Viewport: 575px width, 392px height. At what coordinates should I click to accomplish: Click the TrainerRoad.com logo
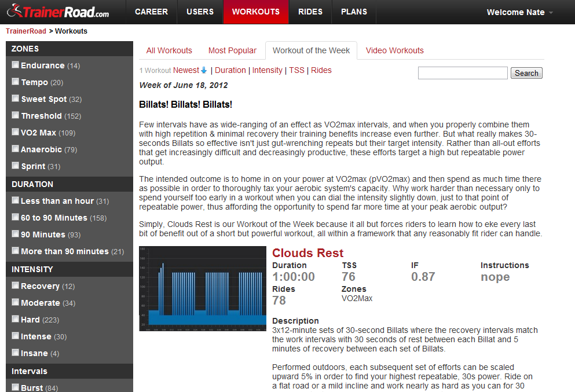[58, 12]
